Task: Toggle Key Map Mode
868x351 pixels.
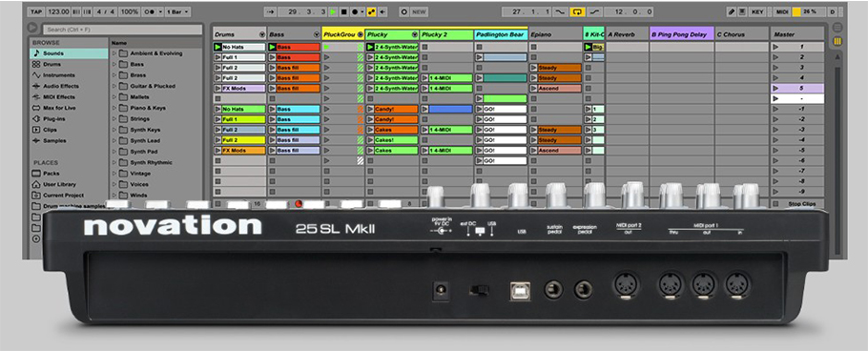Action: pos(758,11)
